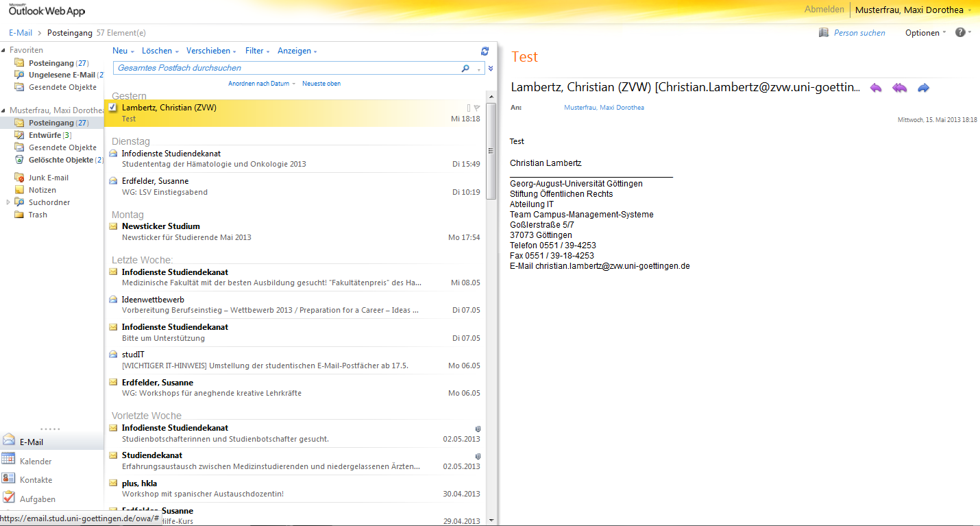Click envelope icon of plus, hkla message
The image size is (980, 526).
[x=113, y=483]
